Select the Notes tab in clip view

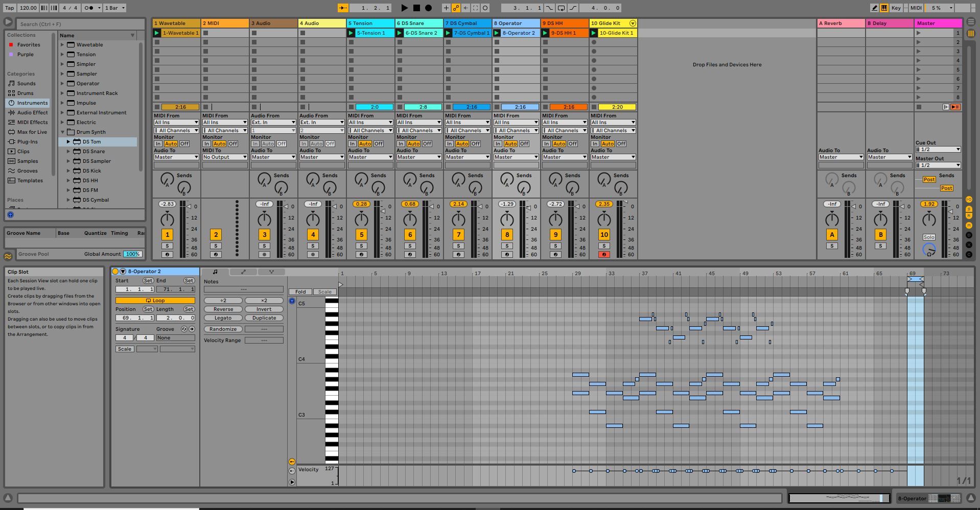(x=215, y=272)
